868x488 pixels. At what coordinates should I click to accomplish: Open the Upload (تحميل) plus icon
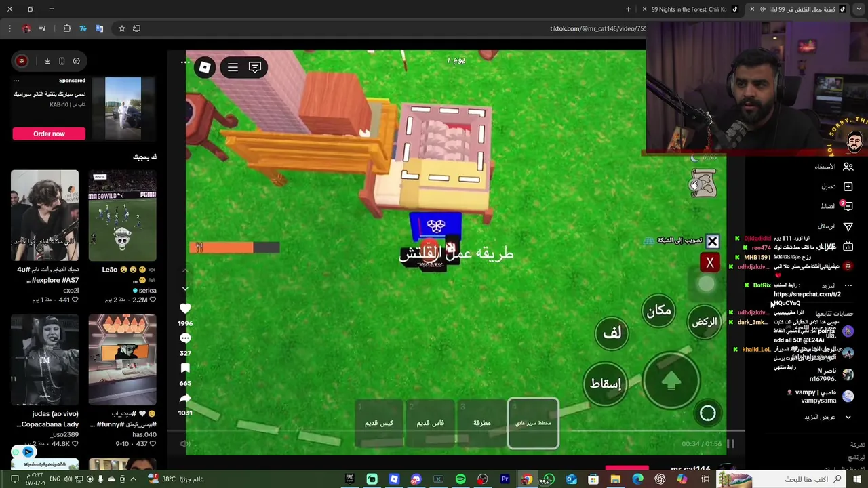[x=848, y=186]
